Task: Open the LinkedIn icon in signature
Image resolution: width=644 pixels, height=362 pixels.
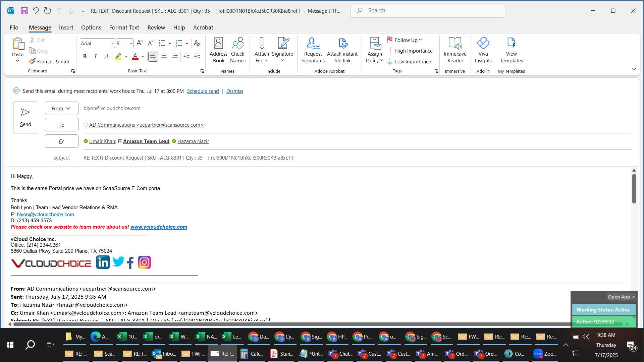Action: pos(103,262)
